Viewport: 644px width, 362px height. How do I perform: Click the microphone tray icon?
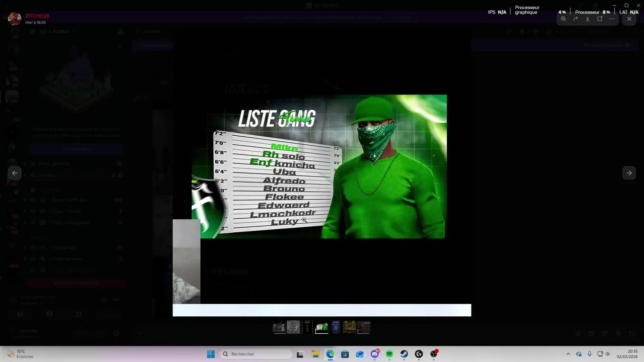(x=589, y=354)
